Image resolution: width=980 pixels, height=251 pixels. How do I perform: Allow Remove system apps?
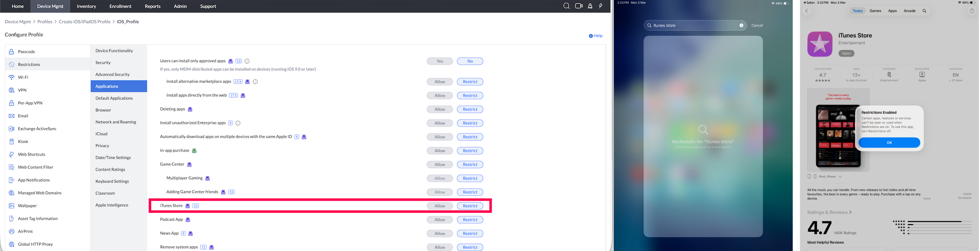coord(440,247)
